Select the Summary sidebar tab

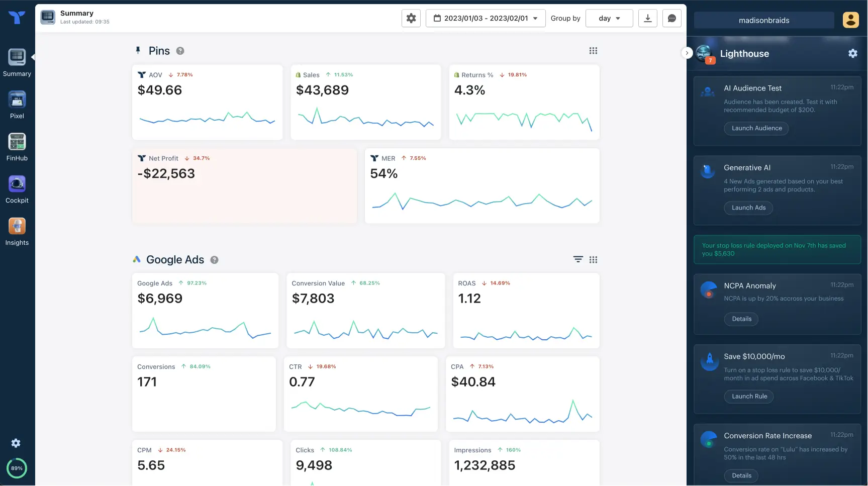17,62
